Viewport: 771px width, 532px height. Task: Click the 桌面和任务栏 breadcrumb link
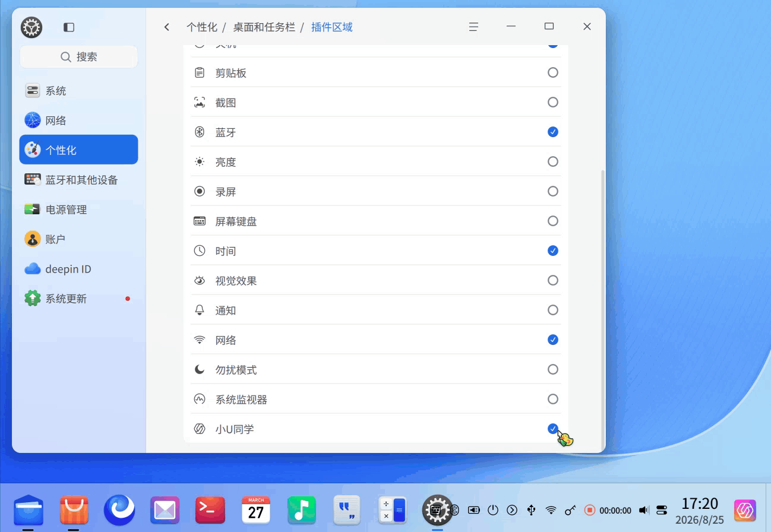[x=264, y=27]
